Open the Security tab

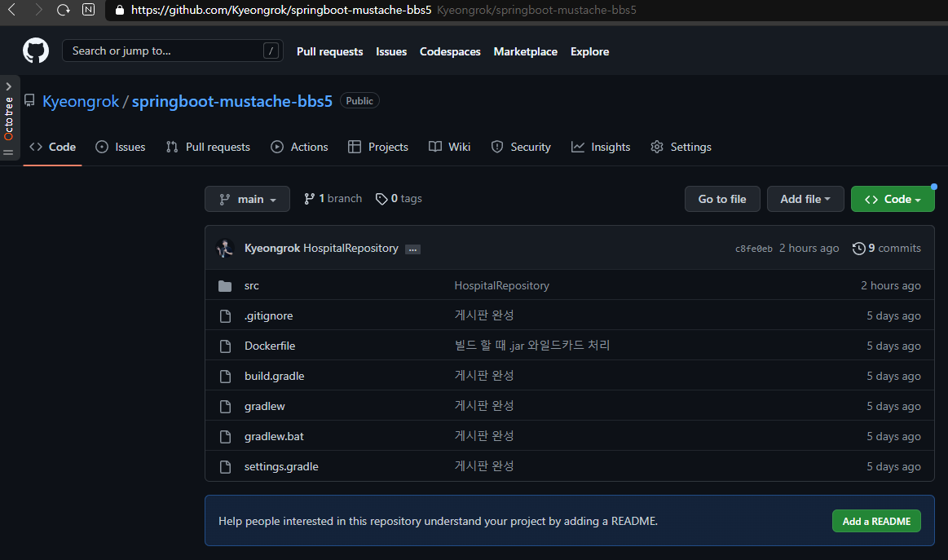[521, 147]
